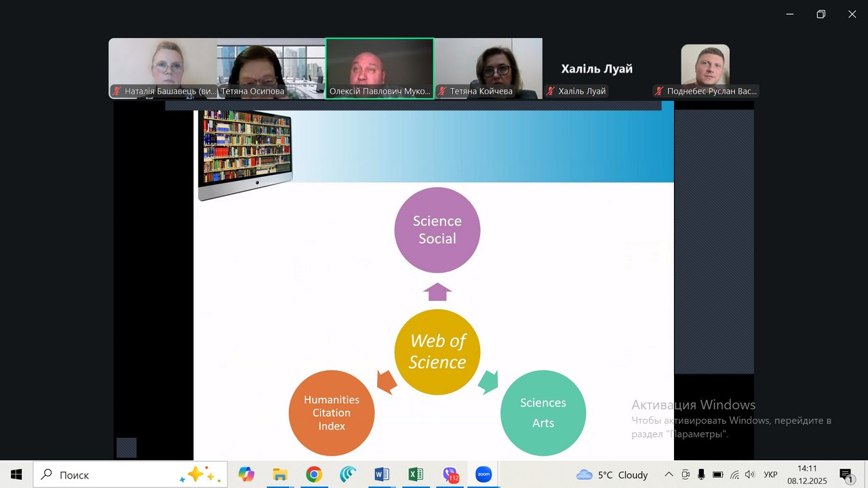Click the system tray microphone icon

point(701,474)
